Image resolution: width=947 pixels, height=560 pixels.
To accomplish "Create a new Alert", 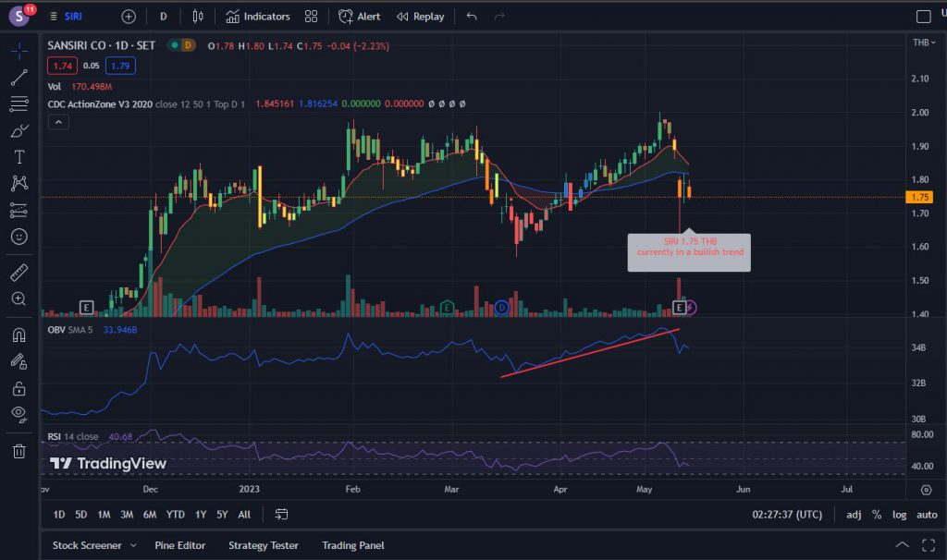I will [x=360, y=17].
